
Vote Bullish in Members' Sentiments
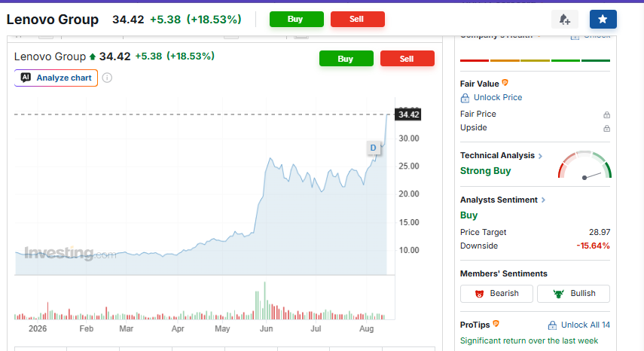click(573, 294)
